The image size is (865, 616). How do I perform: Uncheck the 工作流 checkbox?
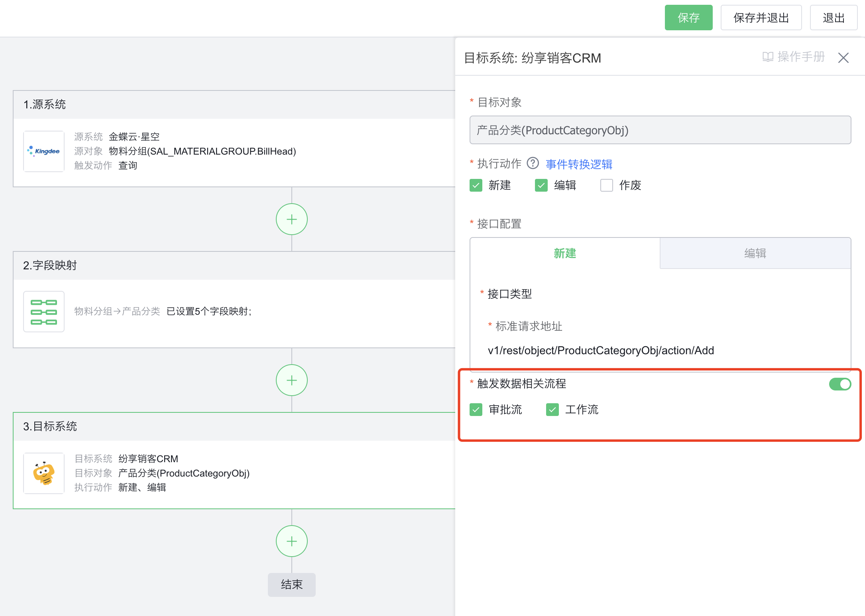pyautogui.click(x=552, y=410)
